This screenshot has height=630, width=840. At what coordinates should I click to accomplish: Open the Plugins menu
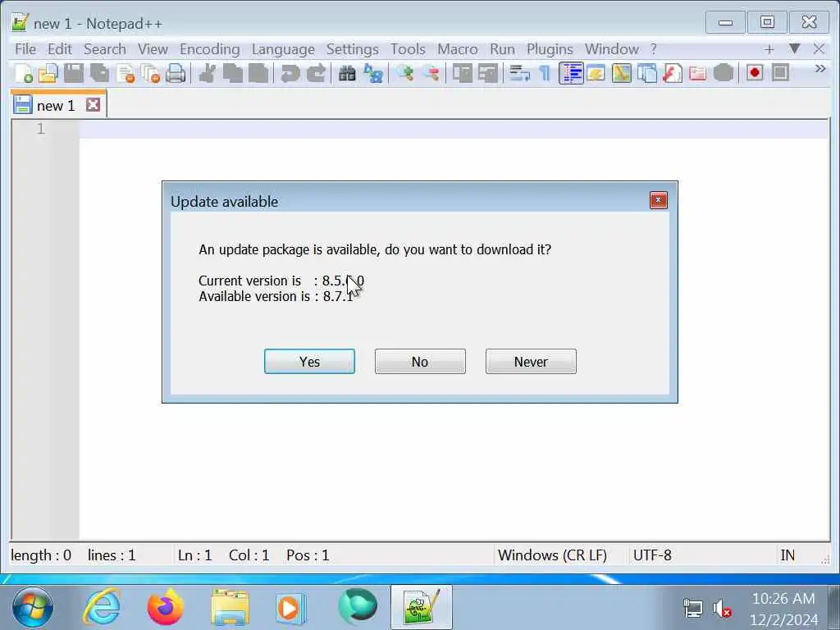tap(550, 49)
